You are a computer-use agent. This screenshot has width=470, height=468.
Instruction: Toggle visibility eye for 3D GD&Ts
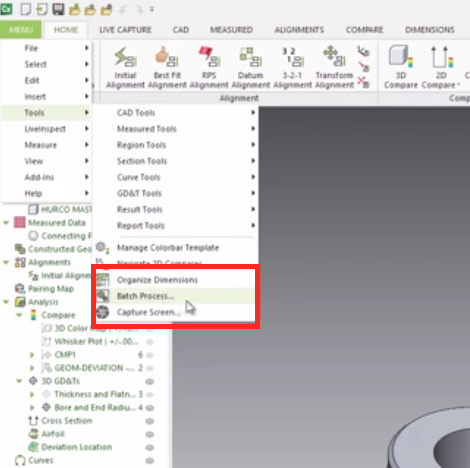(150, 381)
